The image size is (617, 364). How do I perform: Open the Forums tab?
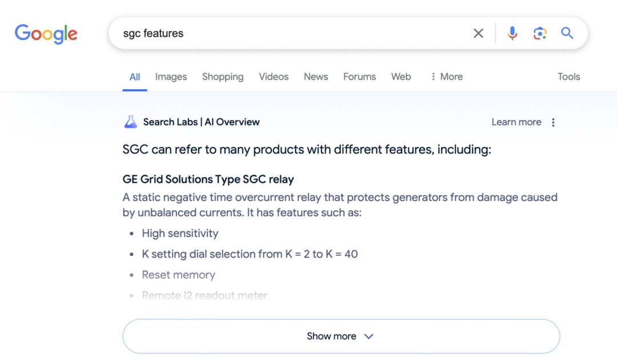[359, 77]
